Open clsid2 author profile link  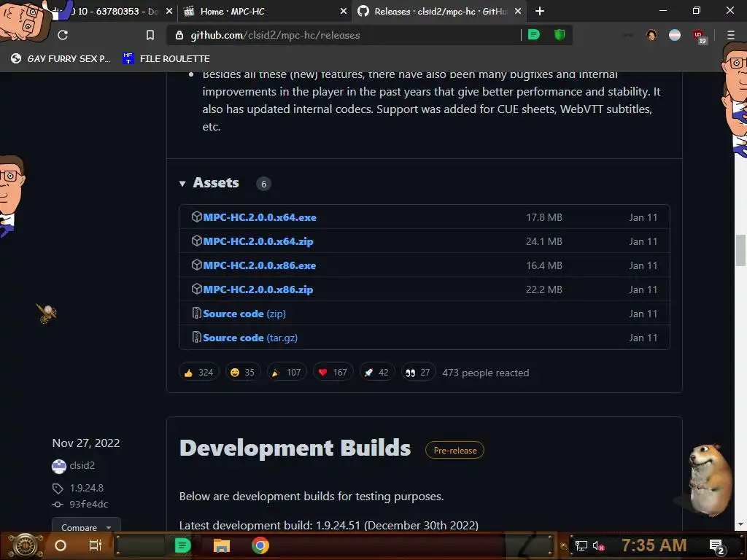[x=82, y=465]
